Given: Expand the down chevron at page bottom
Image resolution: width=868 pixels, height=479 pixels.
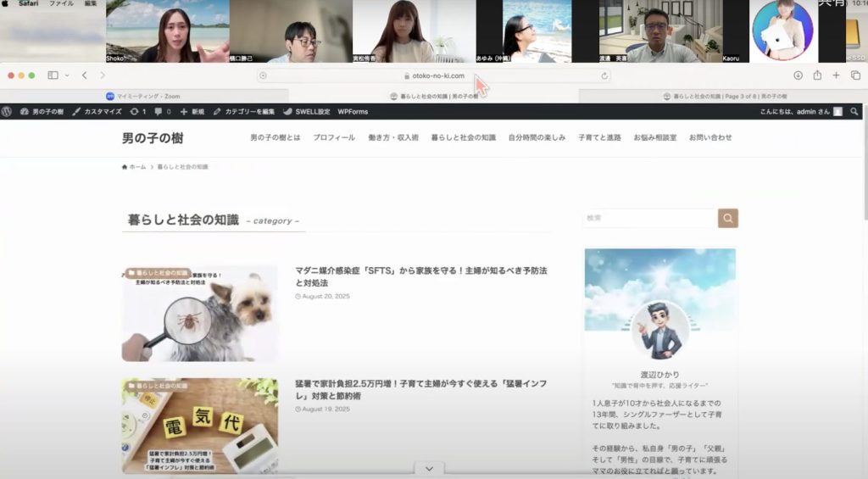Looking at the screenshot, I should pos(429,469).
